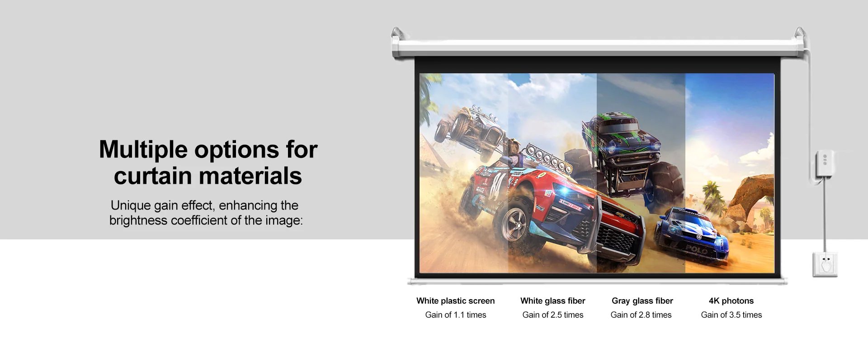Click the 'Gain of 2.8 times' text
The width and height of the screenshot is (868, 362).
tap(641, 315)
